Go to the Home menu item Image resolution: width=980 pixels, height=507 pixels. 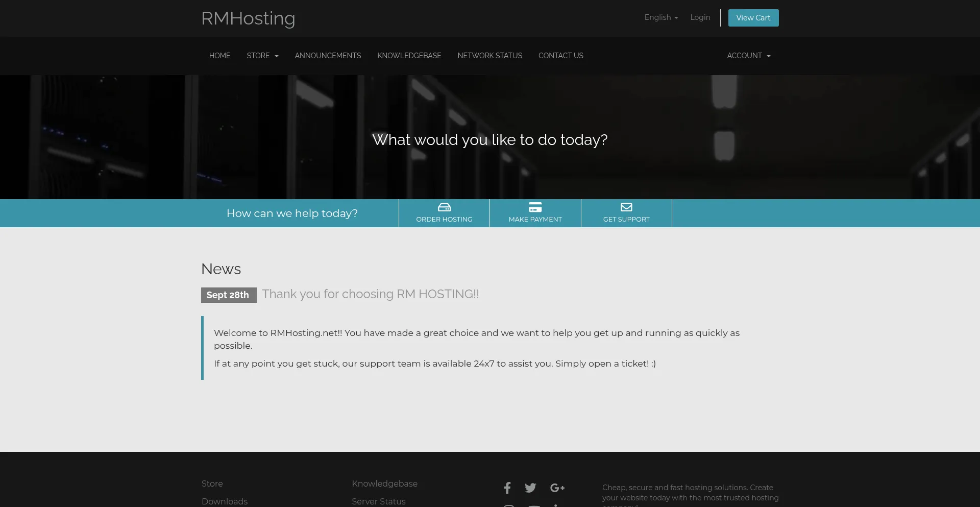tap(219, 56)
